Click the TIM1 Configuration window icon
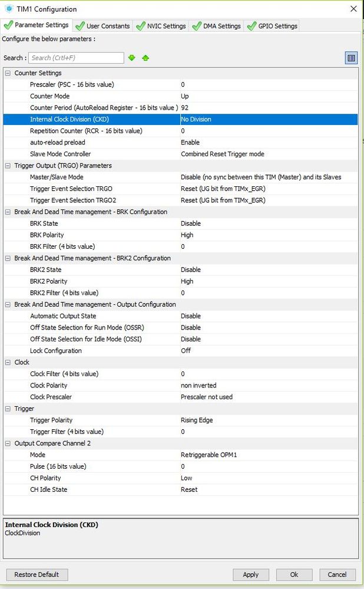Image resolution: width=364 pixels, height=589 pixels. [9, 9]
